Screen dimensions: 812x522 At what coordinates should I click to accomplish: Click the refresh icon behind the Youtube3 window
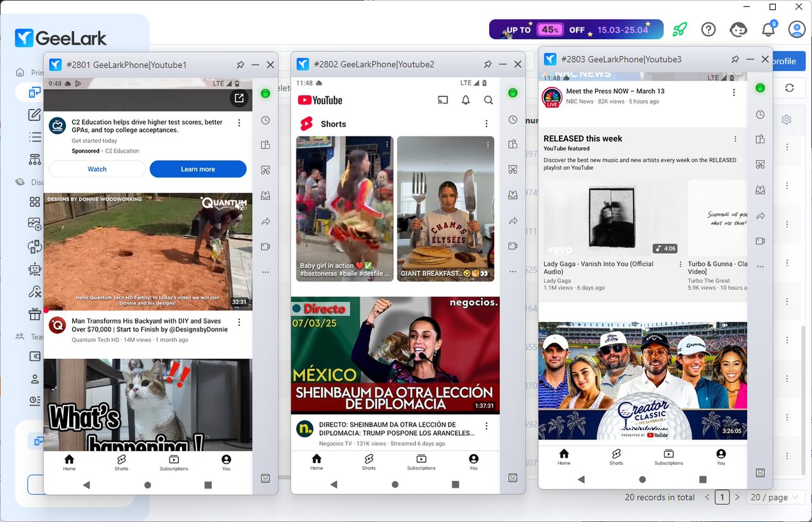coord(789,88)
